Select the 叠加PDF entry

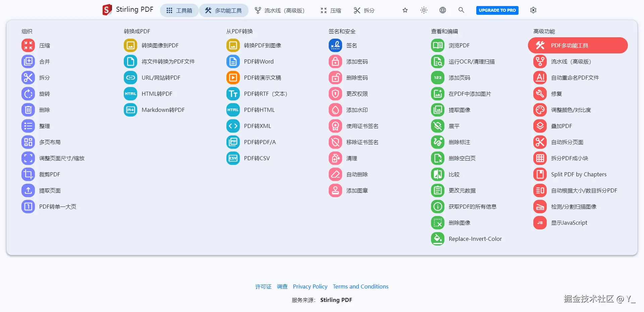[553, 126]
